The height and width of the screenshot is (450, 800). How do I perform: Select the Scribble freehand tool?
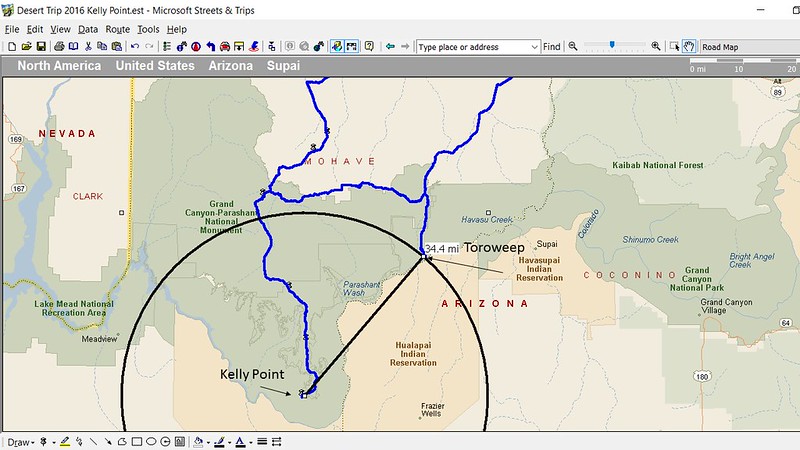click(80, 442)
